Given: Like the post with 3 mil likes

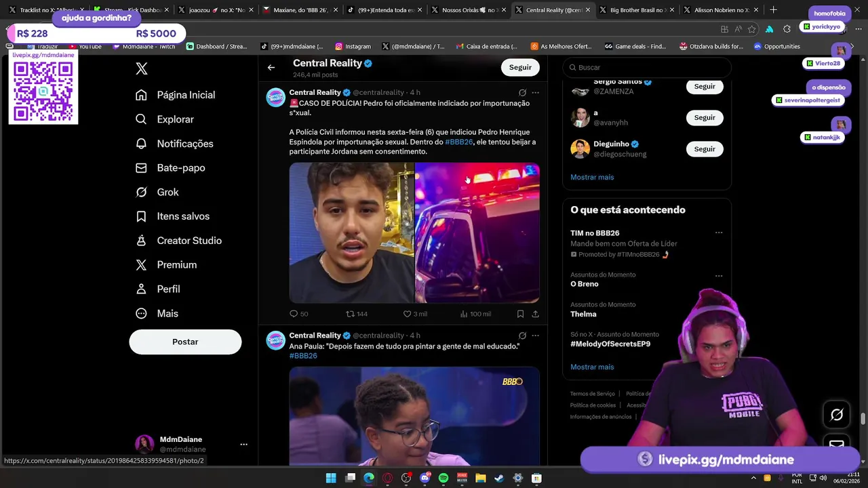Looking at the screenshot, I should (407, 314).
